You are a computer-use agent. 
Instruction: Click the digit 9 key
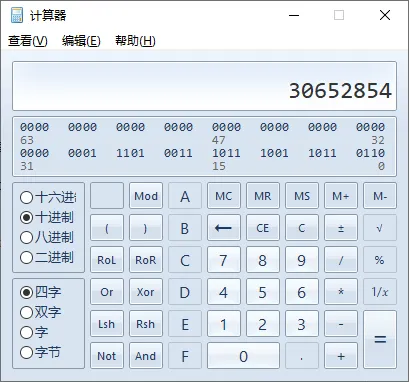302,260
